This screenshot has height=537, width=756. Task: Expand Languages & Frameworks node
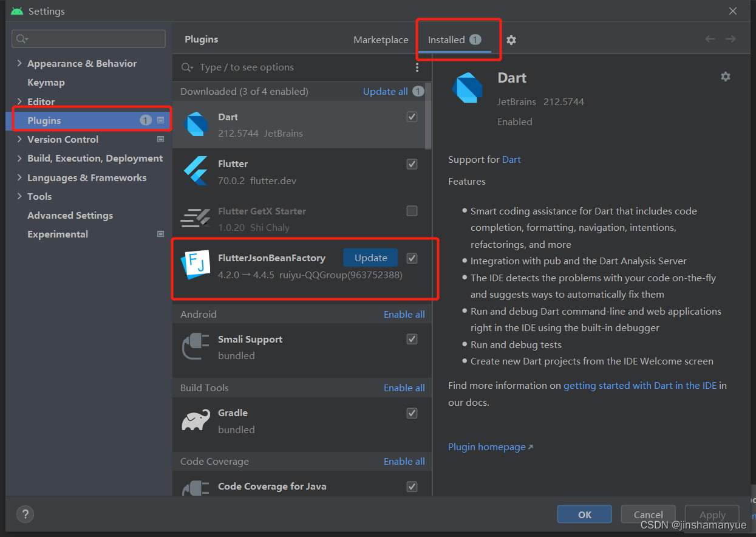point(19,177)
